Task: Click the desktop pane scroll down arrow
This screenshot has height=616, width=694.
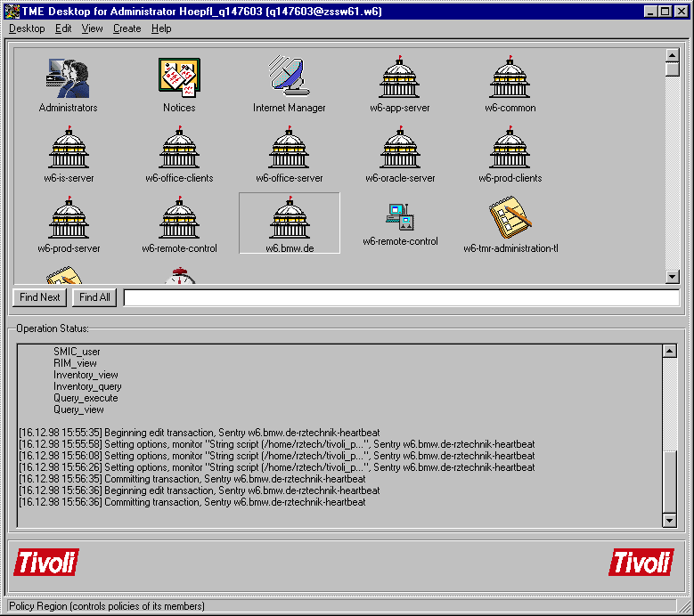Action: (x=673, y=277)
